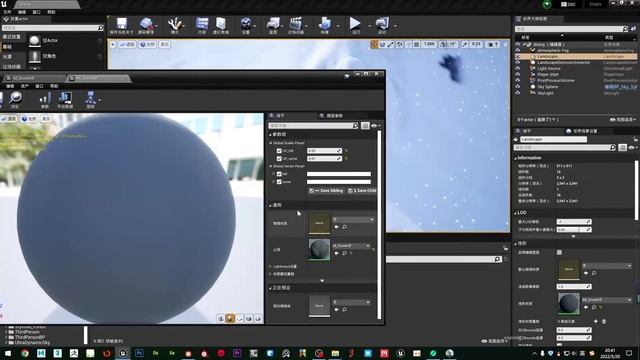Click the Platform Stats icon in material editor
The height and width of the screenshot is (360, 640).
[x=65, y=100]
